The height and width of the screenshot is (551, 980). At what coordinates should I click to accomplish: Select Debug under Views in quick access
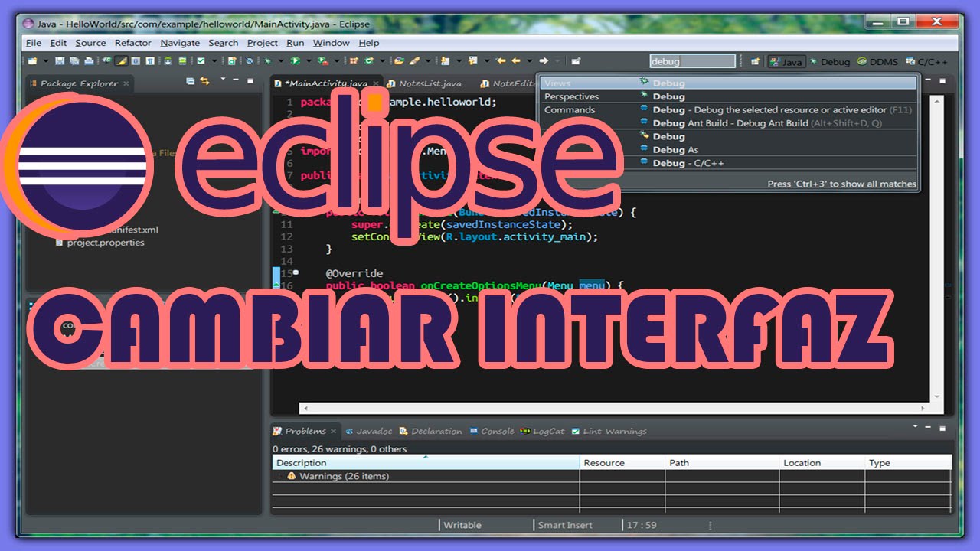click(x=729, y=83)
